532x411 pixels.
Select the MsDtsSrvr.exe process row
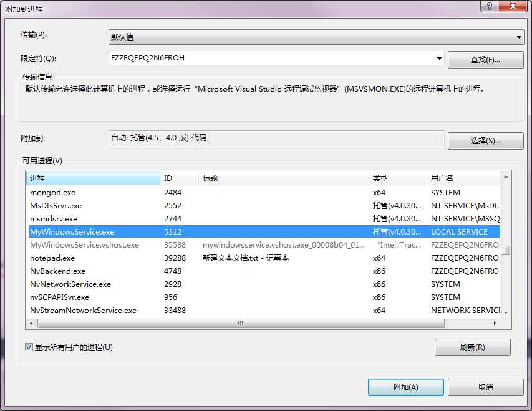click(264, 206)
